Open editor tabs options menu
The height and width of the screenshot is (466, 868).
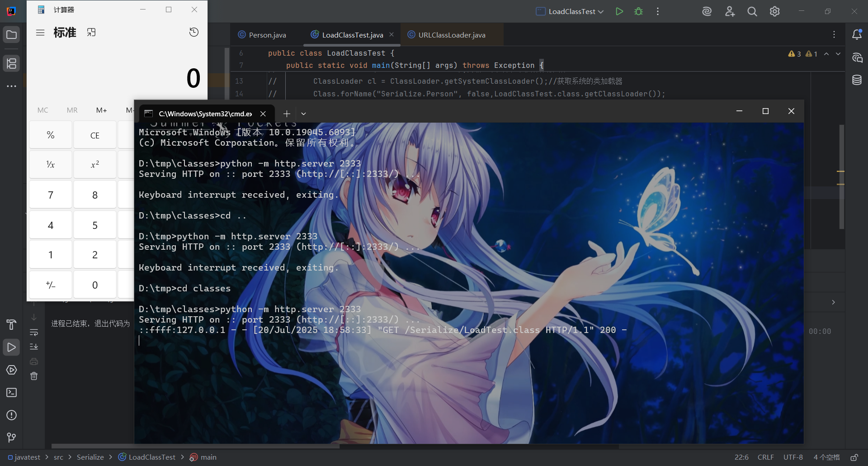click(834, 34)
